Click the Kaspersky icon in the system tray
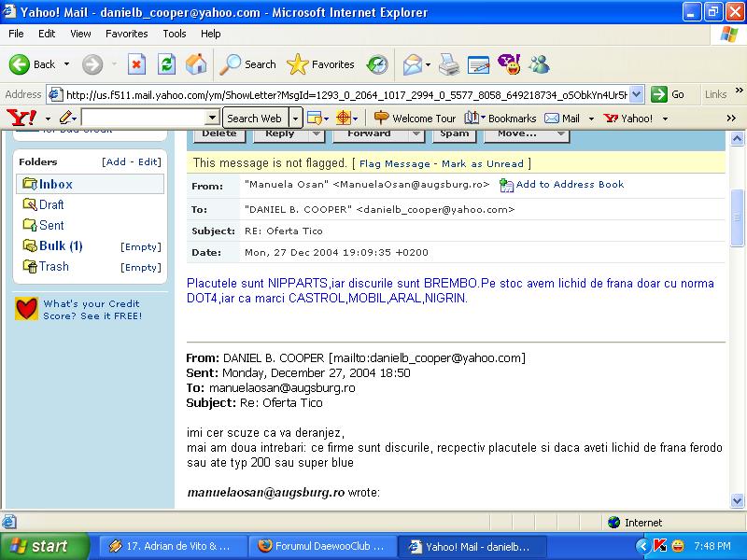This screenshot has width=747, height=560. [x=660, y=545]
